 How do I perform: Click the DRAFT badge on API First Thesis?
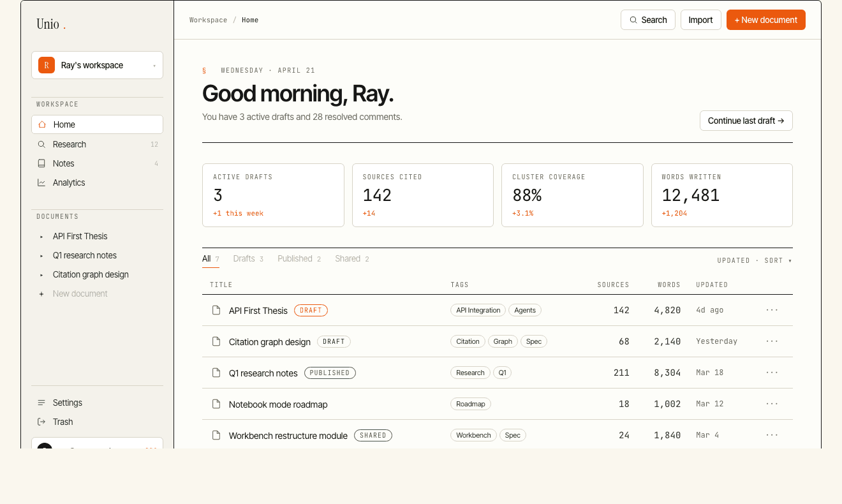[311, 310]
